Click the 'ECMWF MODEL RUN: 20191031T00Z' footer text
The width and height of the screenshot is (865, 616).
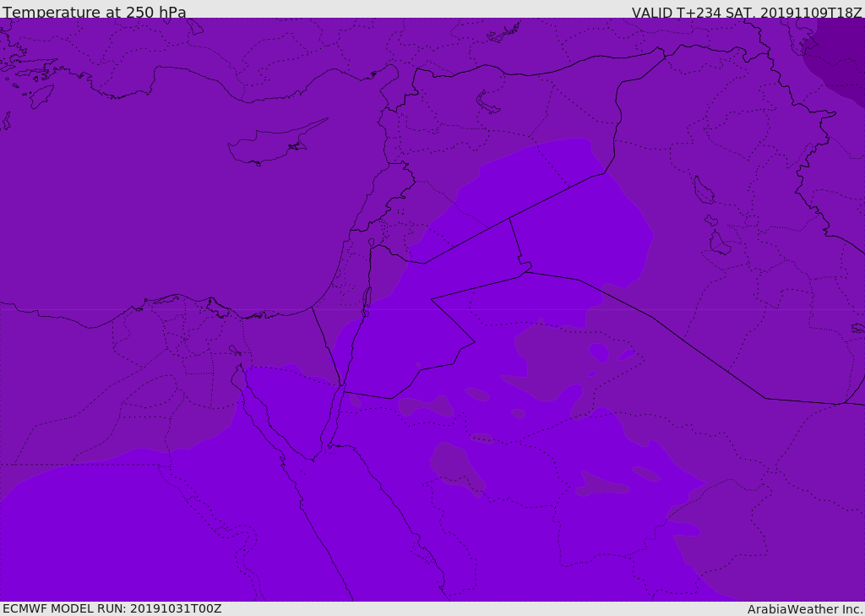(112, 608)
